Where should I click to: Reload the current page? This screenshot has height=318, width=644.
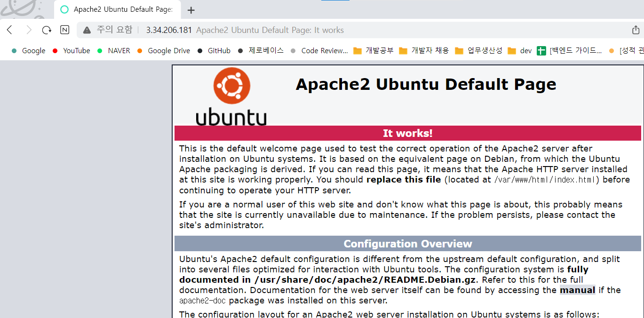point(47,30)
